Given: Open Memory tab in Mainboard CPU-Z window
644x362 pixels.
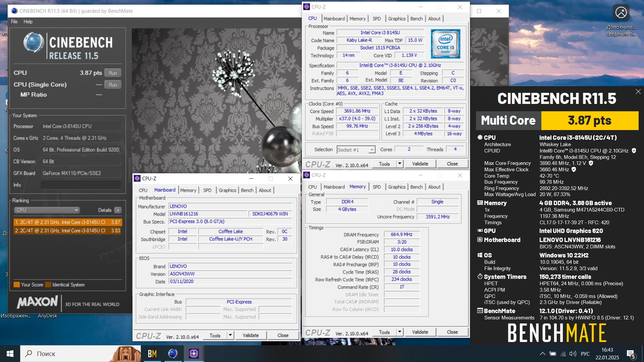Looking at the screenshot, I should tap(188, 190).
